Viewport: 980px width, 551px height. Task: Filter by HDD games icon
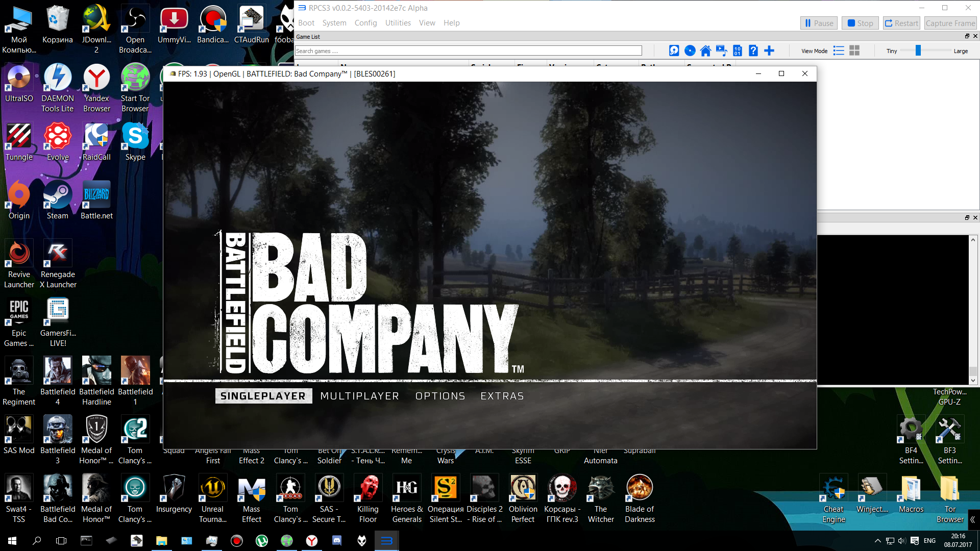(674, 51)
